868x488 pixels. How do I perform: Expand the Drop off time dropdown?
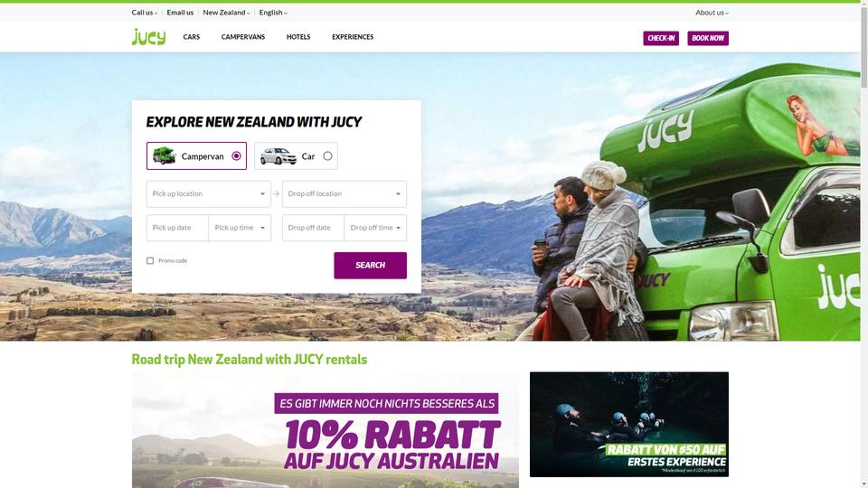(x=375, y=228)
